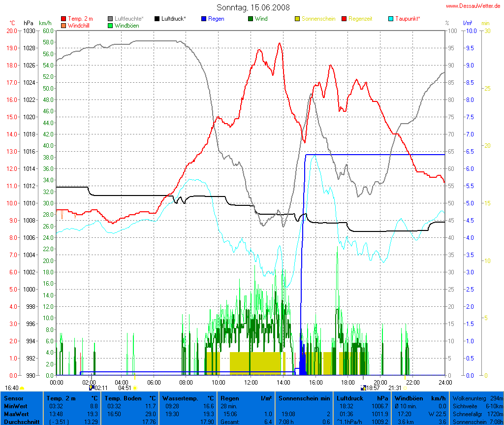Click the orange Windchill legend square
The image size is (504, 425).
(x=63, y=25)
